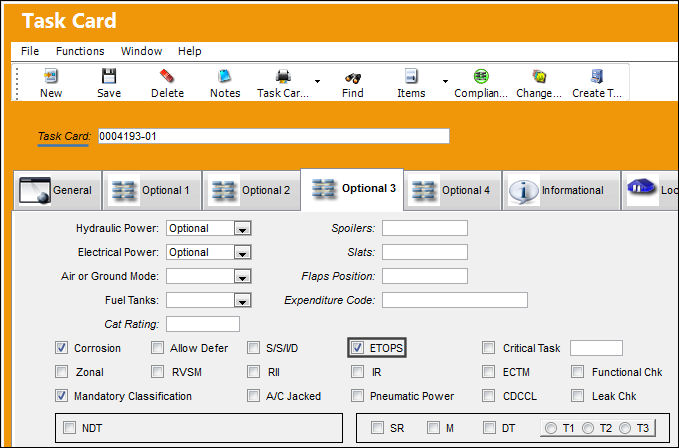Viewport: 679px width, 448px height.
Task: Click the Items toolbar icon
Action: click(411, 76)
